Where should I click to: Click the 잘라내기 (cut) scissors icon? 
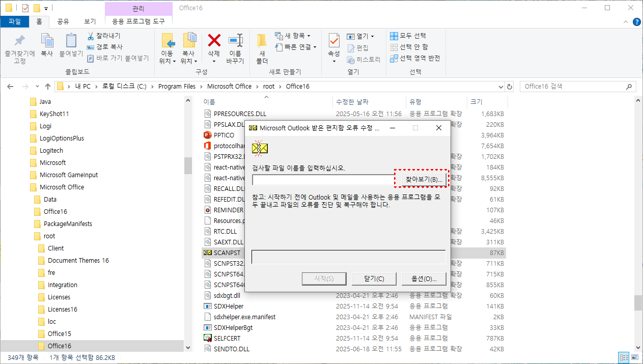pos(91,36)
